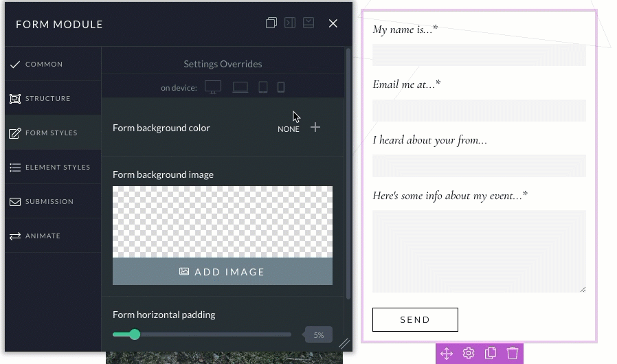617x364 pixels.
Task: Delete the module with trash icon
Action: [x=513, y=353]
